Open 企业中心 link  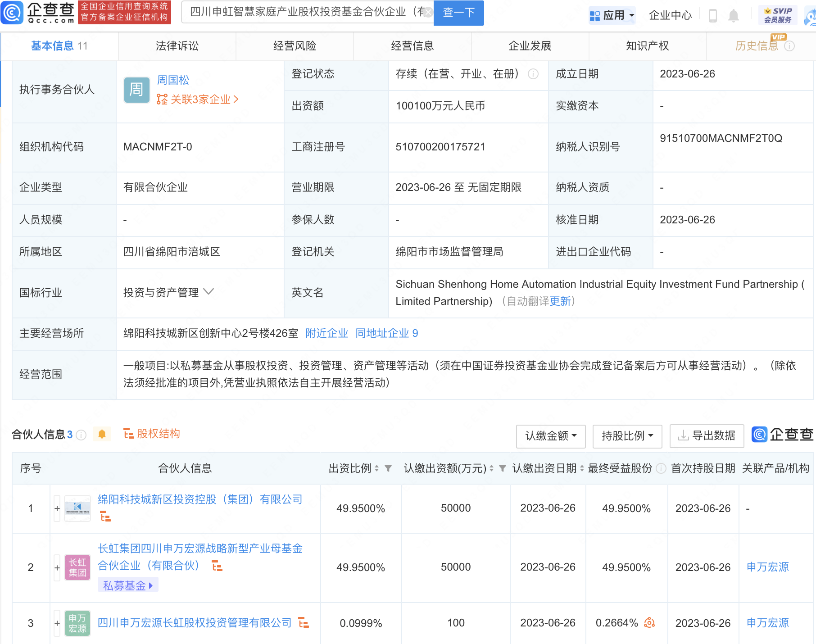[x=670, y=15]
